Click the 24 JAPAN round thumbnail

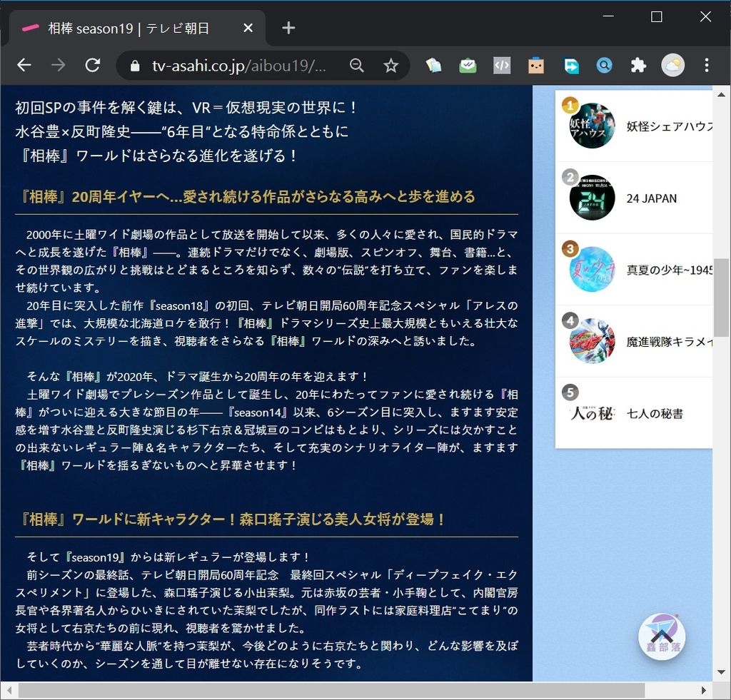tap(592, 198)
